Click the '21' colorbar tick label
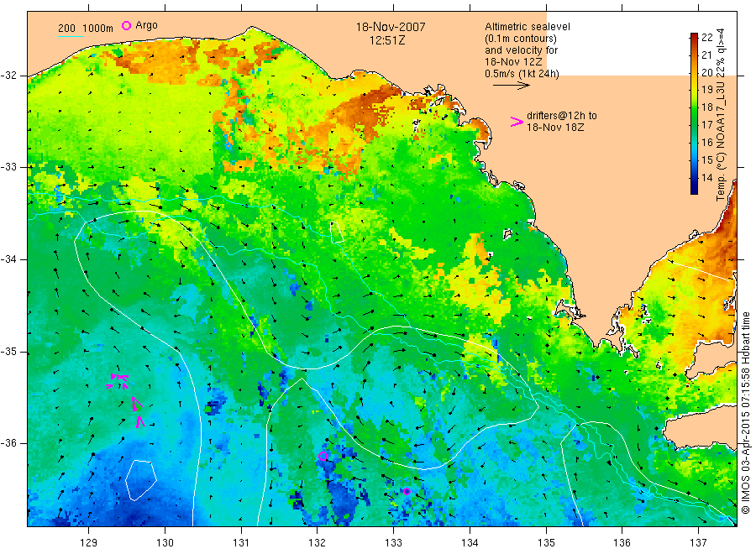Viewport: 756px width, 554px height. click(x=706, y=55)
